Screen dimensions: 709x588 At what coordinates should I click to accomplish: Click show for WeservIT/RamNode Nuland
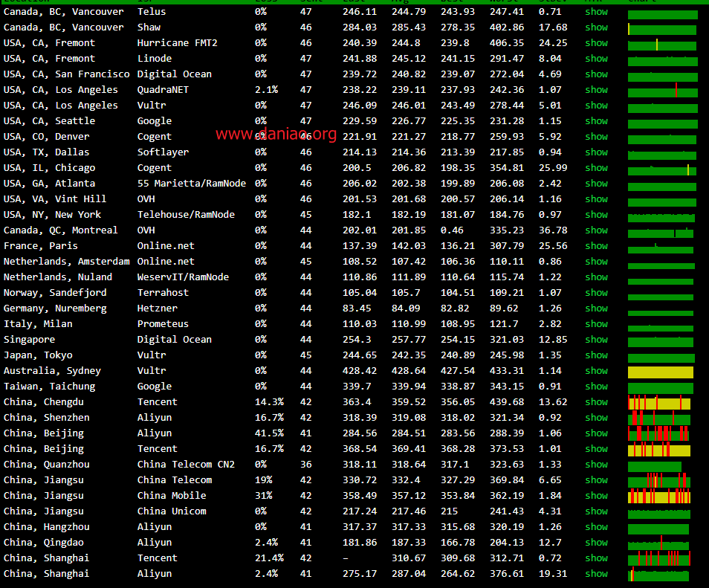[x=597, y=277]
